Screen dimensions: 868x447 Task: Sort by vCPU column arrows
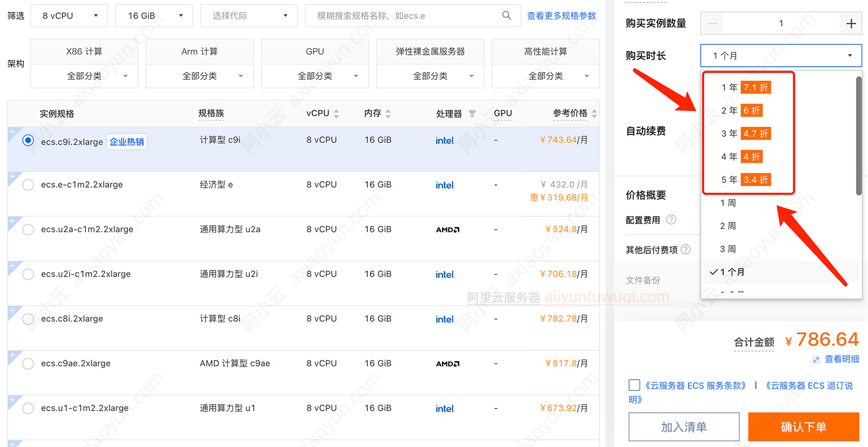pos(336,113)
